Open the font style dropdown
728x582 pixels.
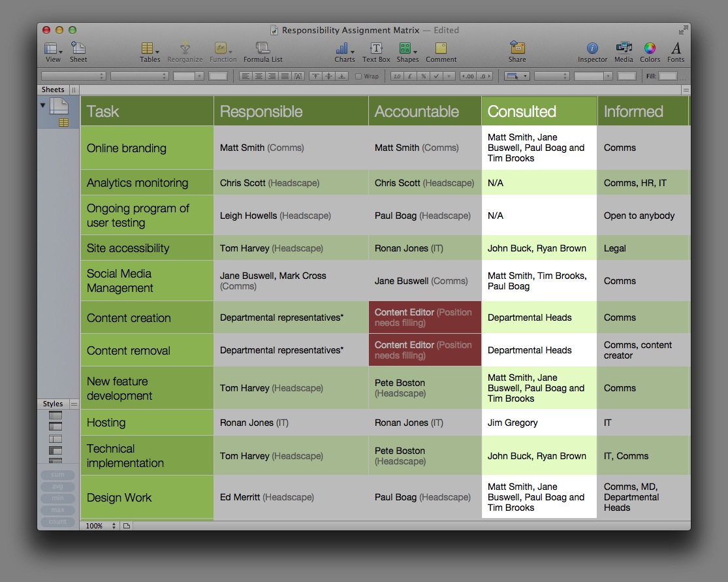pyautogui.click(x=139, y=76)
